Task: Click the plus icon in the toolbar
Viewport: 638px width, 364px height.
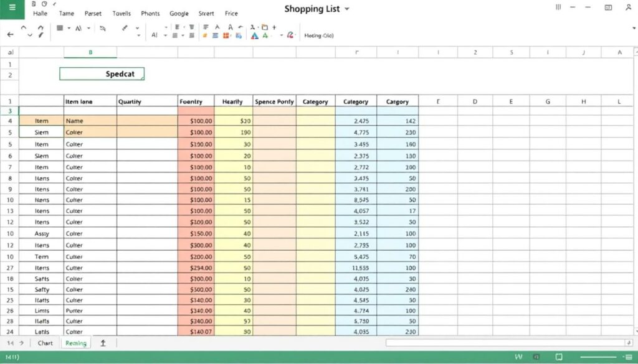Action: click(x=274, y=27)
